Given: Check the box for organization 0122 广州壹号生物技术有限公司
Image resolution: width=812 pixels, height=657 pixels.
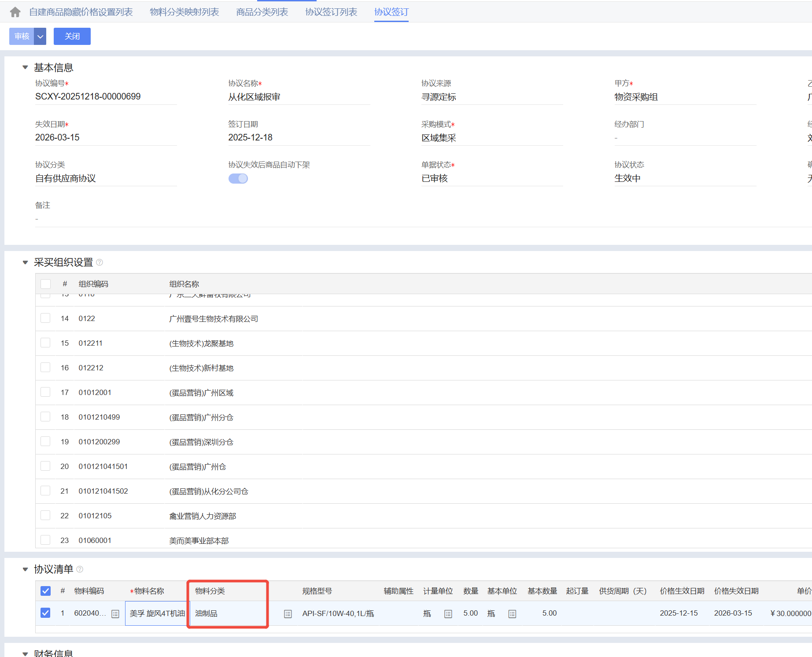Looking at the screenshot, I should (x=45, y=318).
